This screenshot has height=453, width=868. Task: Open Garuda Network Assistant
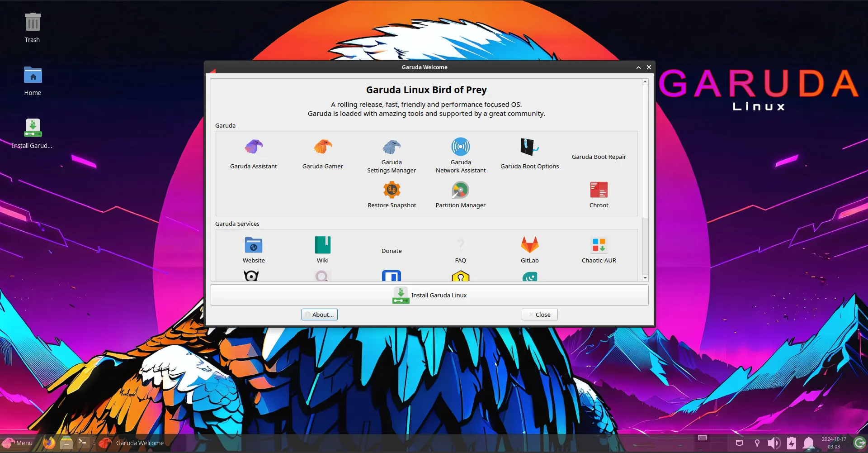461,156
